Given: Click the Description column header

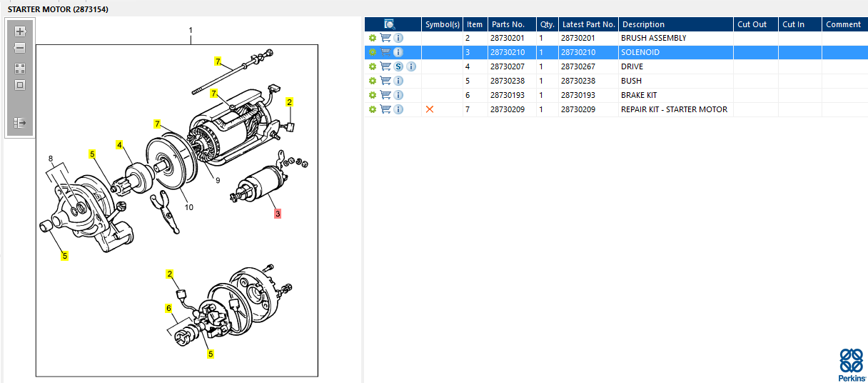Looking at the screenshot, I should tap(643, 24).
